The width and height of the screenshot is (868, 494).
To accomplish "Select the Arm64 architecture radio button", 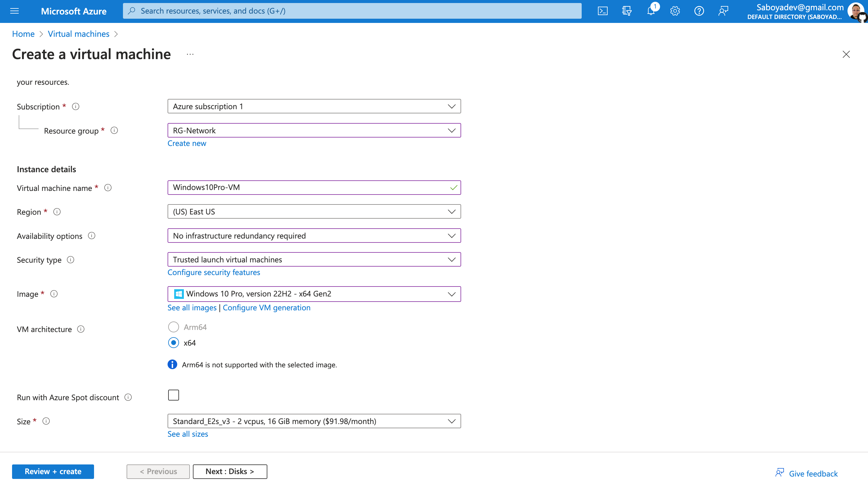I will tap(173, 327).
